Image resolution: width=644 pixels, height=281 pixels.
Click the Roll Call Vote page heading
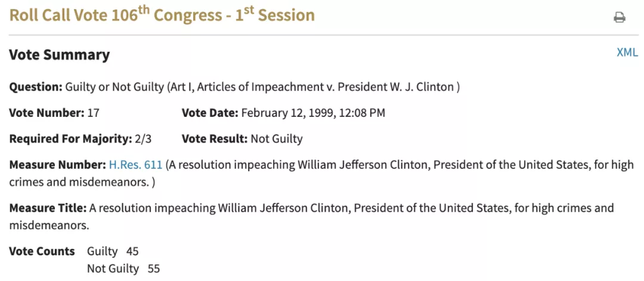[x=162, y=16]
